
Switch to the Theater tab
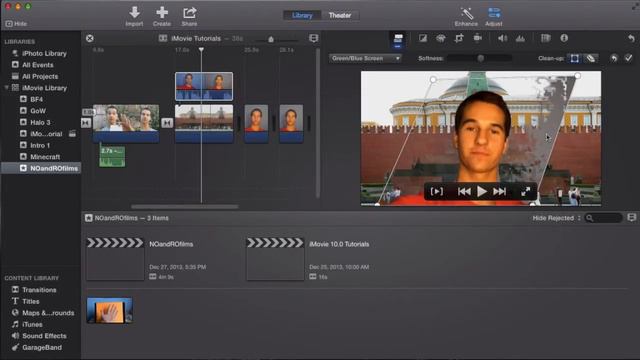point(340,16)
